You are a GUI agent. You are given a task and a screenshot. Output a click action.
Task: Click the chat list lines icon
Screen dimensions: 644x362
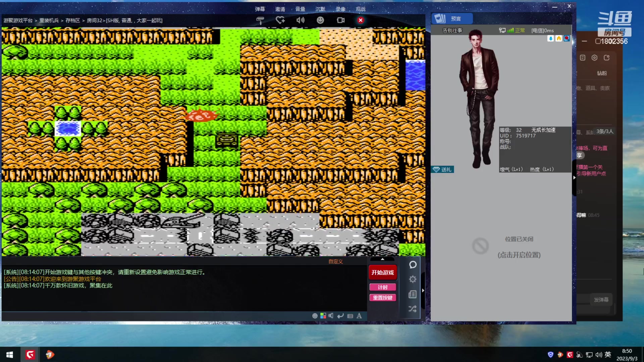click(x=350, y=316)
